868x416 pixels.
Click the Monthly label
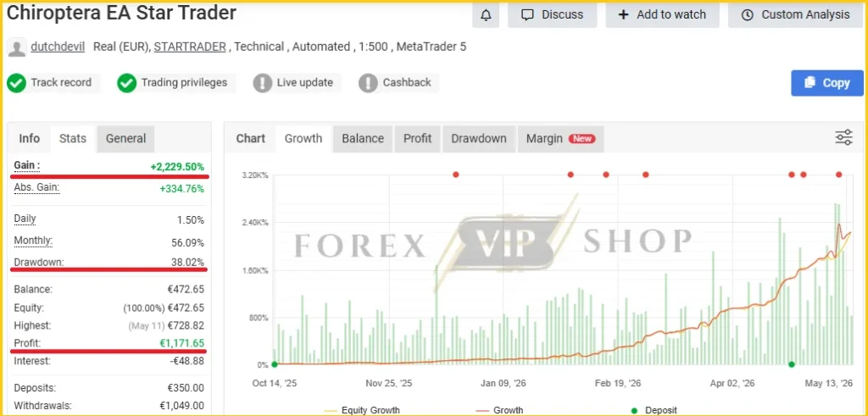(33, 241)
